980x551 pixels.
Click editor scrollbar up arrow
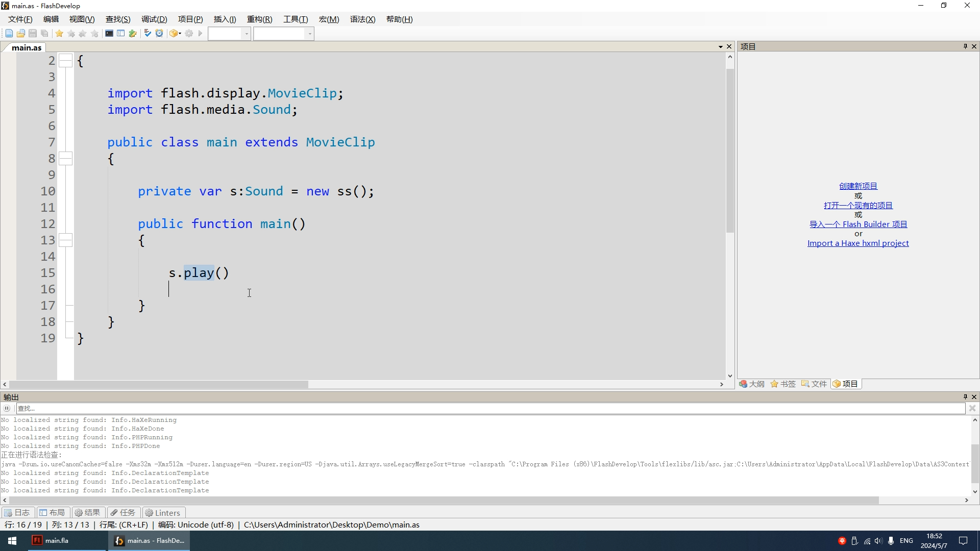(730, 57)
